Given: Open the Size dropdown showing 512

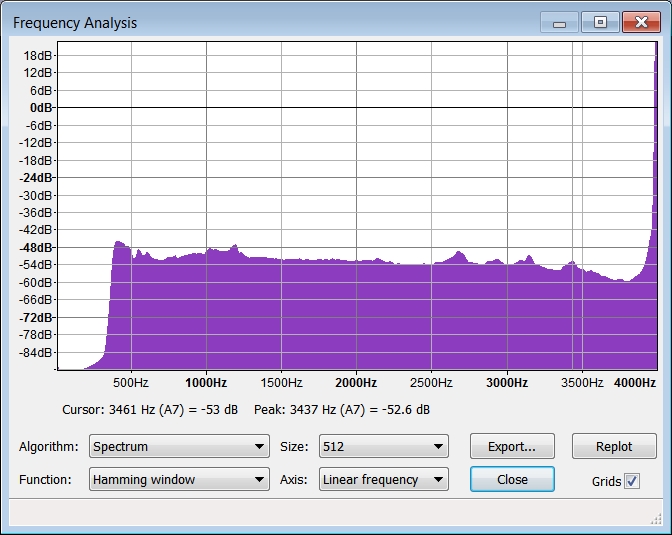Looking at the screenshot, I should click(x=383, y=447).
